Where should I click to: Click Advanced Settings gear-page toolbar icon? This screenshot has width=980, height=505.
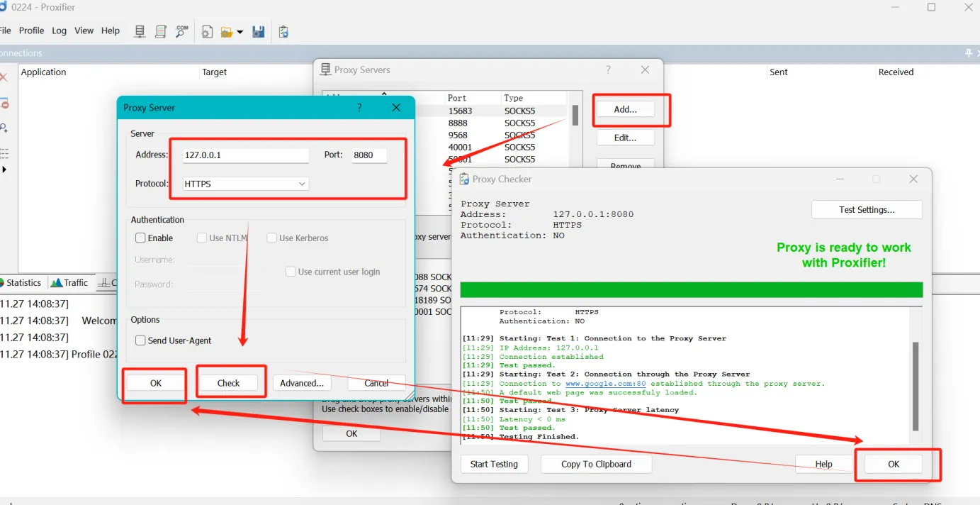point(207,31)
